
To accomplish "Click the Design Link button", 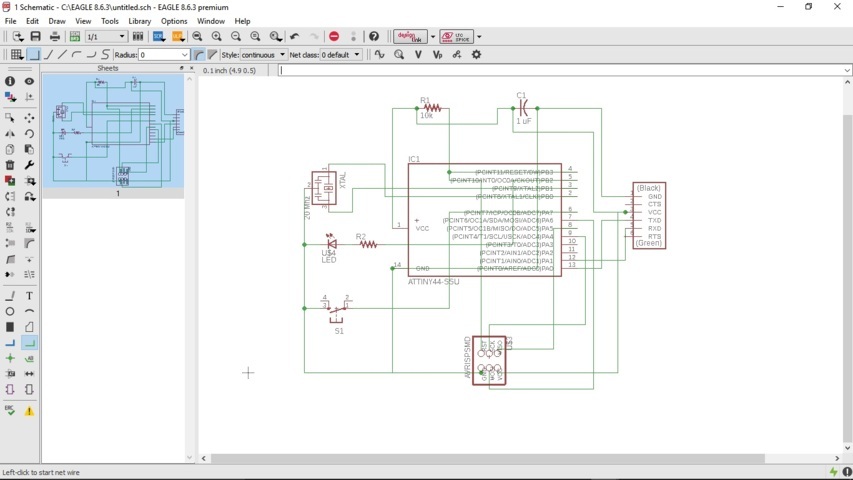I will coord(410,36).
